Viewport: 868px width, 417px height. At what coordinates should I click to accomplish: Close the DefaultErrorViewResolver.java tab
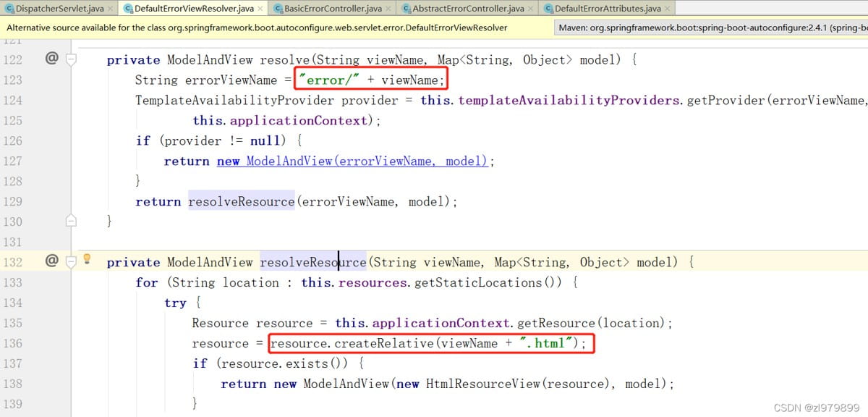(x=260, y=9)
